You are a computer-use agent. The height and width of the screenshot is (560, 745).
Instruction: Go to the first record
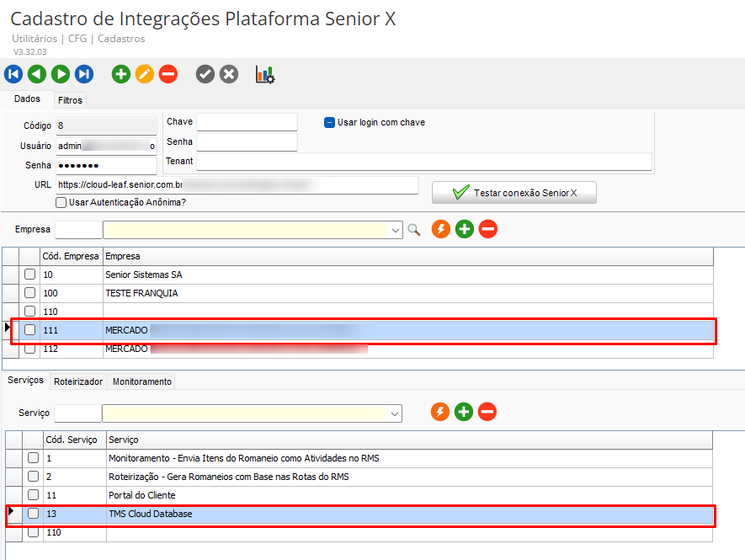(13, 74)
